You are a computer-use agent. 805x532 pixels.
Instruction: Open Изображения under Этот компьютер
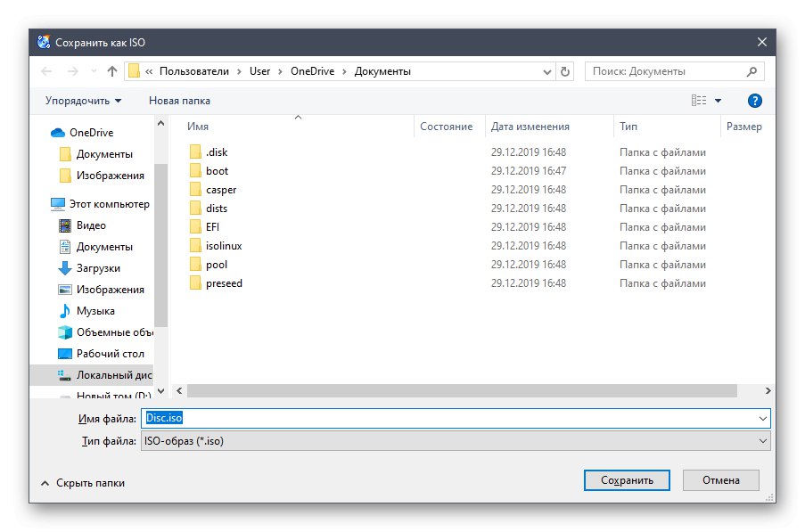[x=110, y=290]
